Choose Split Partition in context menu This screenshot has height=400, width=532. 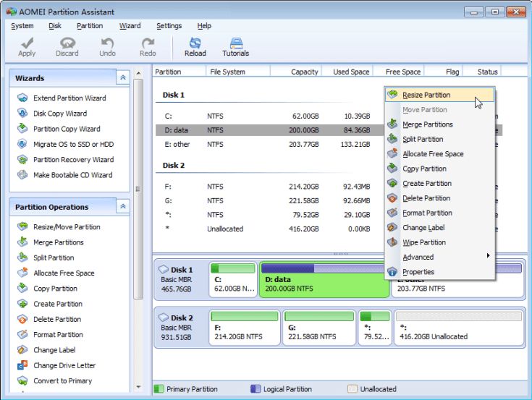[x=440, y=140]
